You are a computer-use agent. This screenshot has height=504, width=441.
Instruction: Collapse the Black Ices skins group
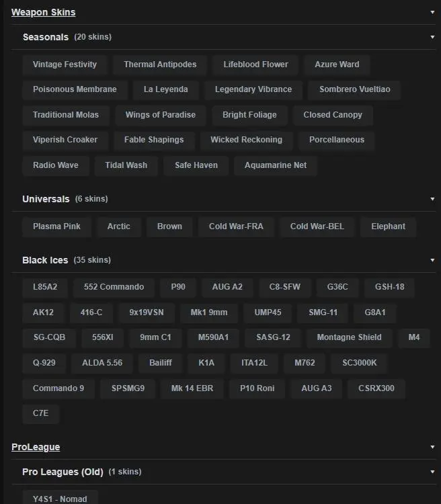[x=432, y=260]
